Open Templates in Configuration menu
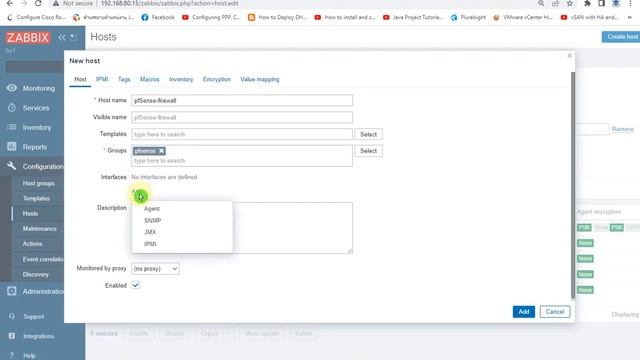This screenshot has height=360, width=640. point(36,198)
